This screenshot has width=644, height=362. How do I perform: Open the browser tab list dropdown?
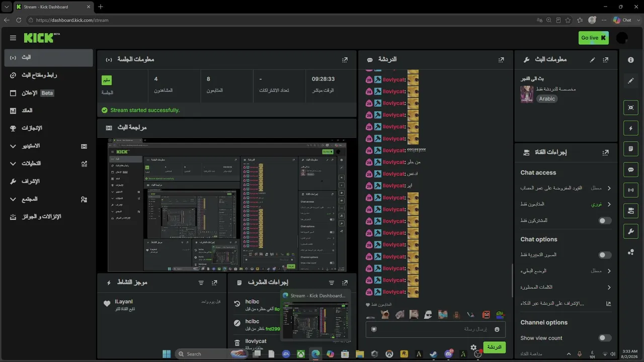[6, 7]
